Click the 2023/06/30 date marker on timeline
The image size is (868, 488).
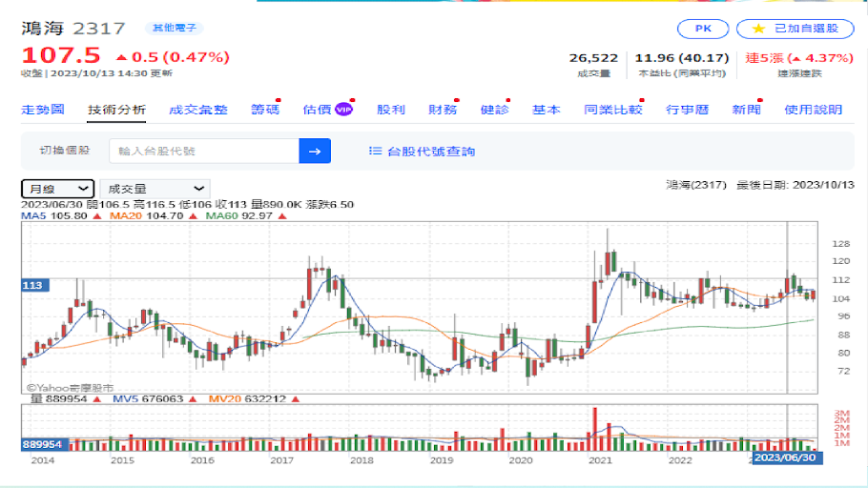(785, 457)
